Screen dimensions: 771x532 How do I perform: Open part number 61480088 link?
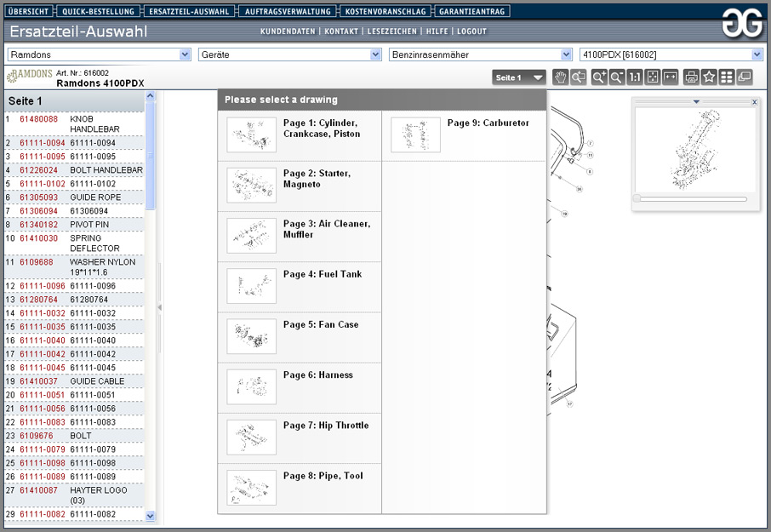click(39, 119)
